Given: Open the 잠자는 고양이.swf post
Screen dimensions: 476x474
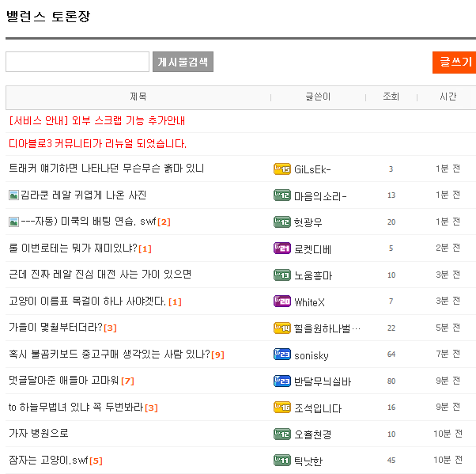Looking at the screenshot, I should (x=48, y=461).
